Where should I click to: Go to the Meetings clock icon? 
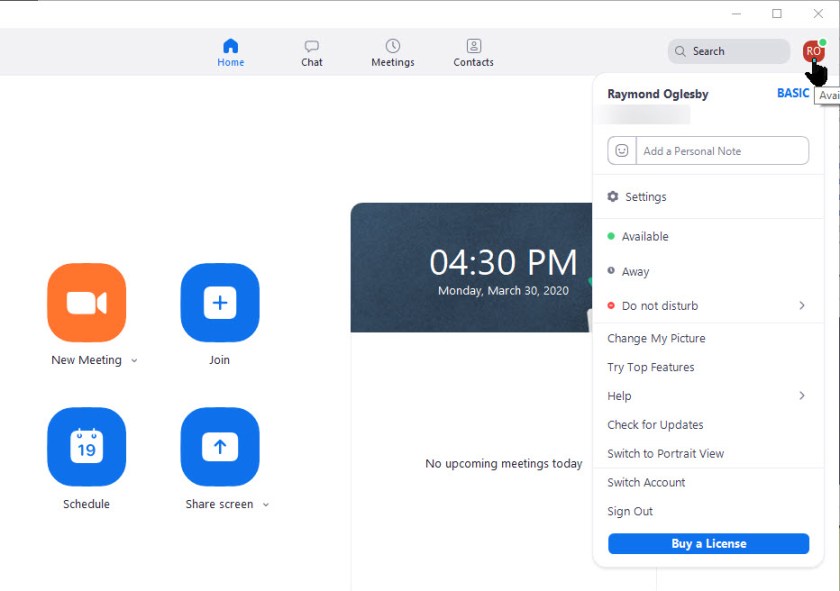coord(393,46)
